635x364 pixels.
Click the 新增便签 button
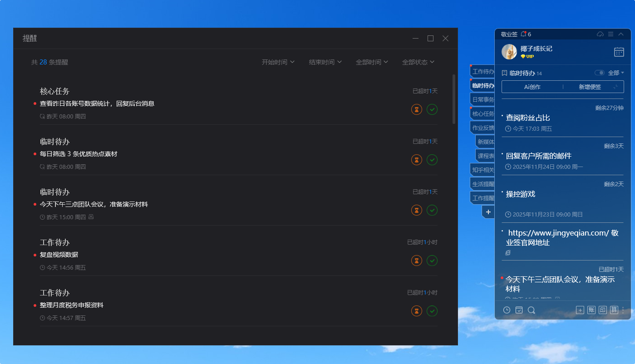(x=590, y=87)
